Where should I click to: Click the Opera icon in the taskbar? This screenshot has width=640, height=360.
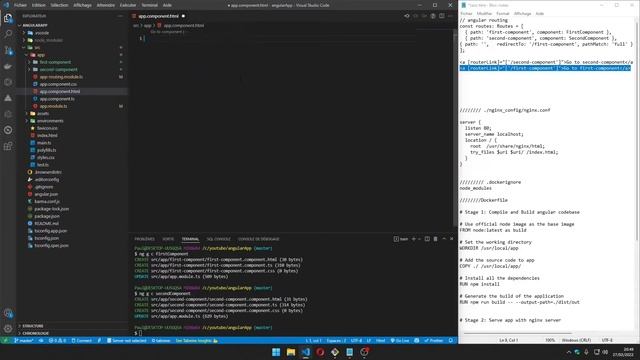pyautogui.click(x=320, y=352)
